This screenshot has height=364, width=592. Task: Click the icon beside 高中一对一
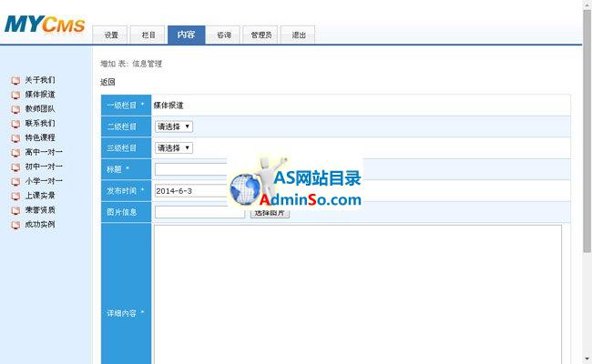[x=15, y=153]
